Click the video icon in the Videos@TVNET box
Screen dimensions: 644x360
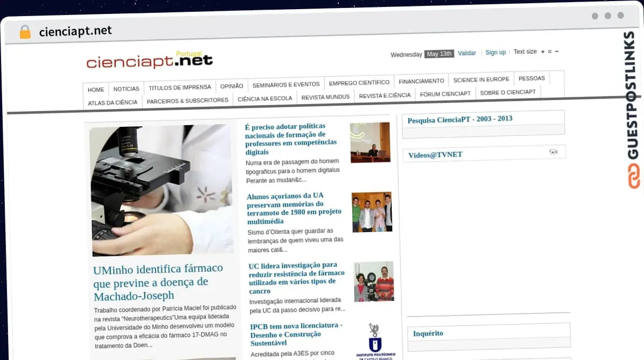(553, 152)
